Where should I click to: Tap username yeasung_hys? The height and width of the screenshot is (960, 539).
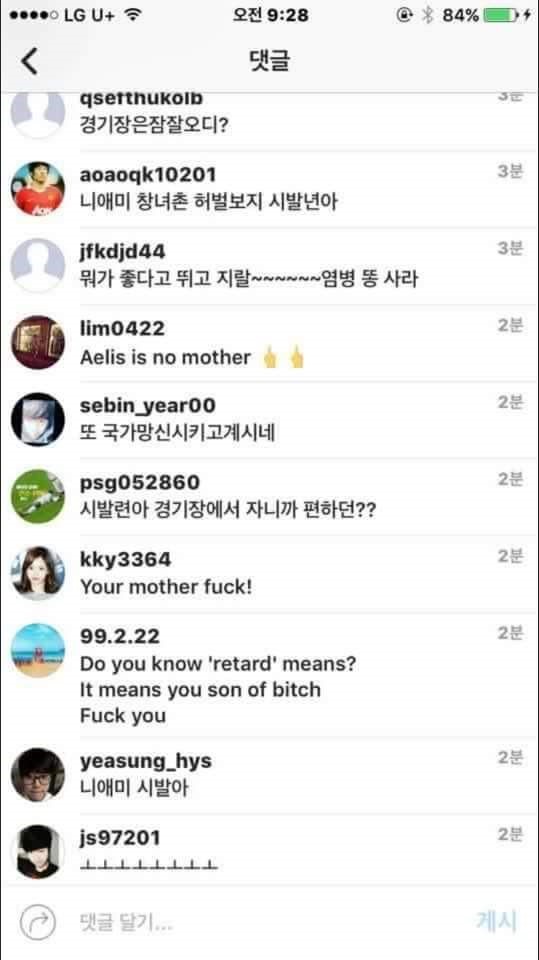[x=146, y=762]
